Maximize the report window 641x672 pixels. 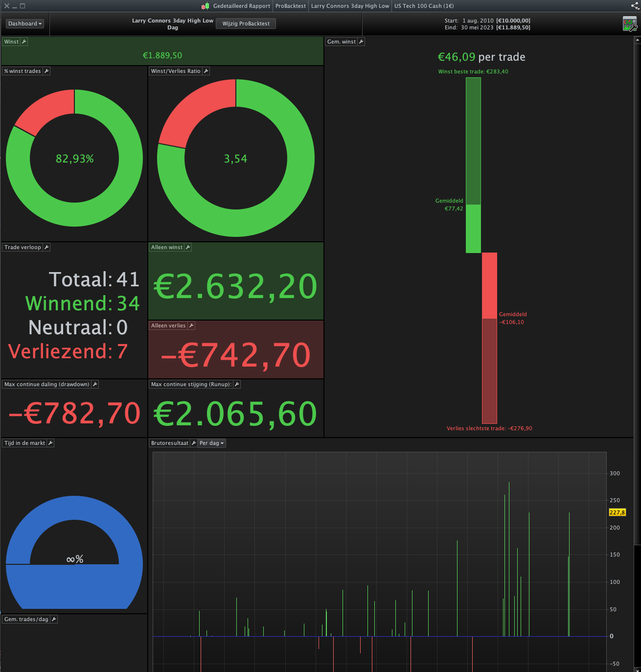coord(23,6)
